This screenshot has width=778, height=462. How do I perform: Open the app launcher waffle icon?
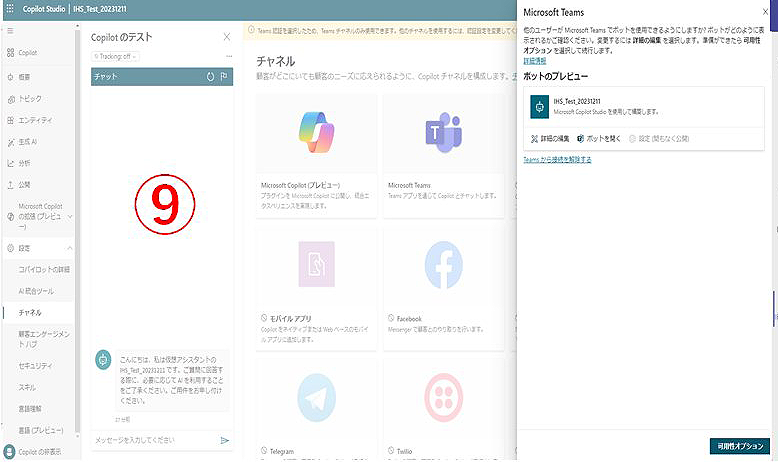point(9,8)
